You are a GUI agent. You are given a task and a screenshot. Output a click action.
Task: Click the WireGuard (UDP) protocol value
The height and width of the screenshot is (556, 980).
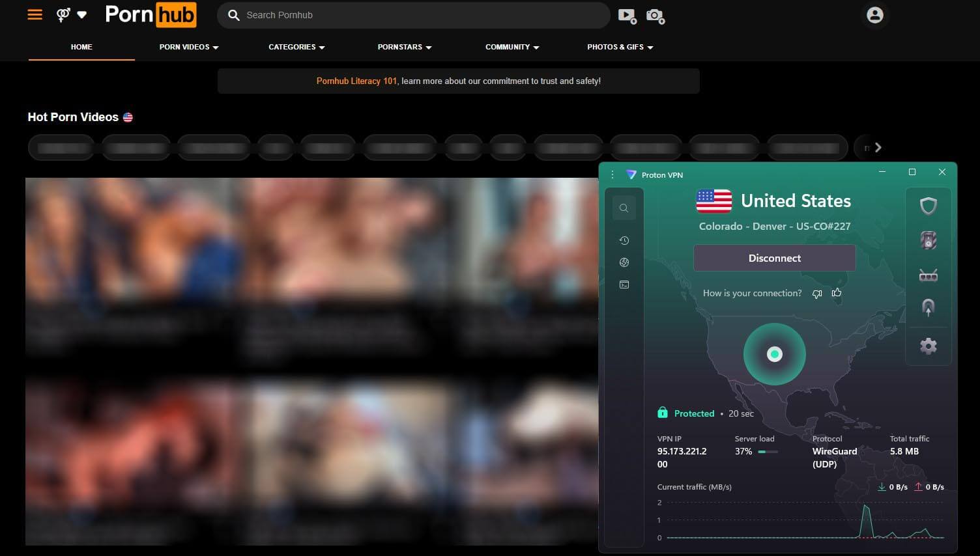(x=835, y=457)
